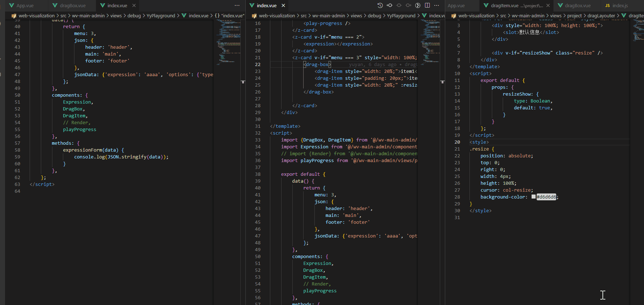Screen dimensions: 644x305
Task: Open index.js tab in right group
Action: [620, 5]
